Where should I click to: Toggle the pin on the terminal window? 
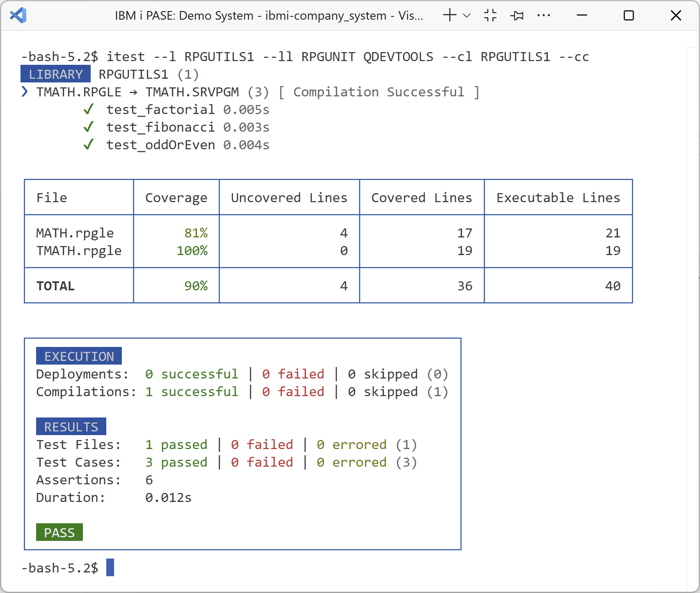click(517, 15)
